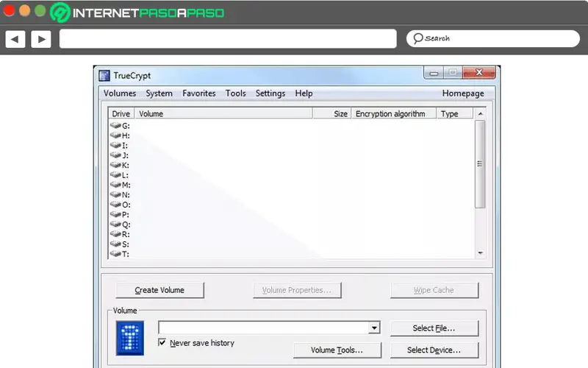
Task: Click the Size column header
Action: 332,113
